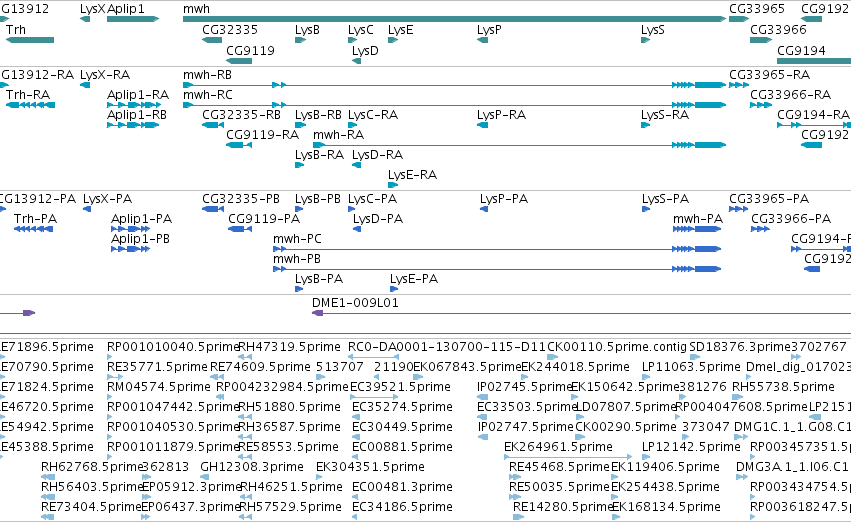
Task: Click the mwh-PA protein feature
Action: click(x=697, y=230)
